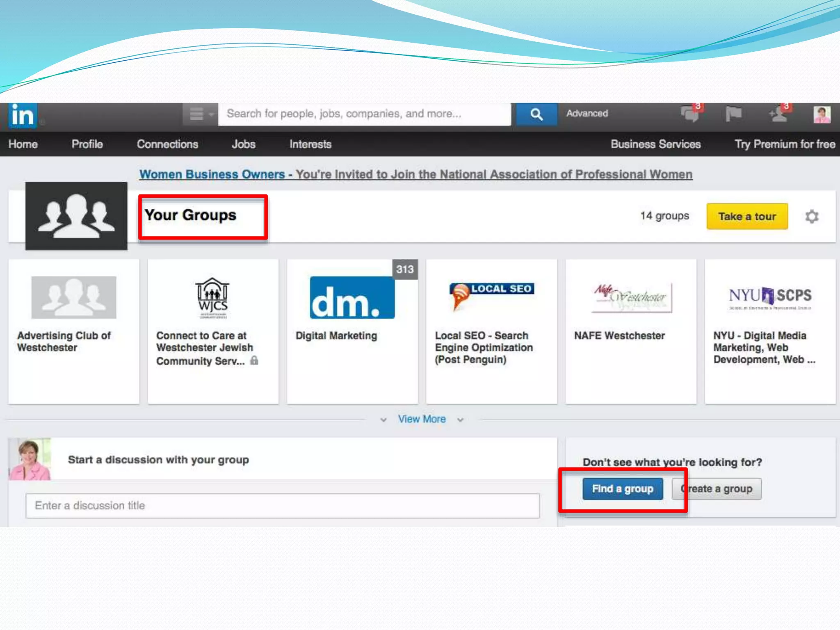The width and height of the screenshot is (840, 630).
Task: Open the search category dropdown
Action: point(200,114)
